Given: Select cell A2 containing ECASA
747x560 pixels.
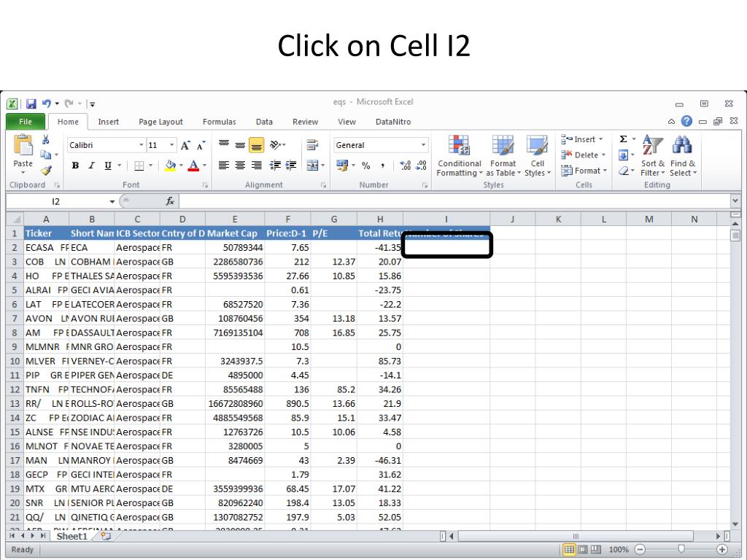Looking at the screenshot, I should point(46,248).
